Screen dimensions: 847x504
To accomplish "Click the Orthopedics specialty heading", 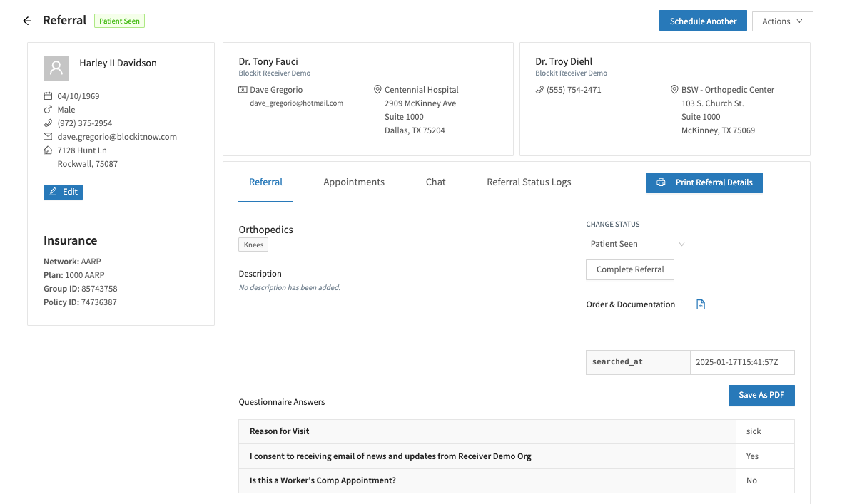I will 265,230.
